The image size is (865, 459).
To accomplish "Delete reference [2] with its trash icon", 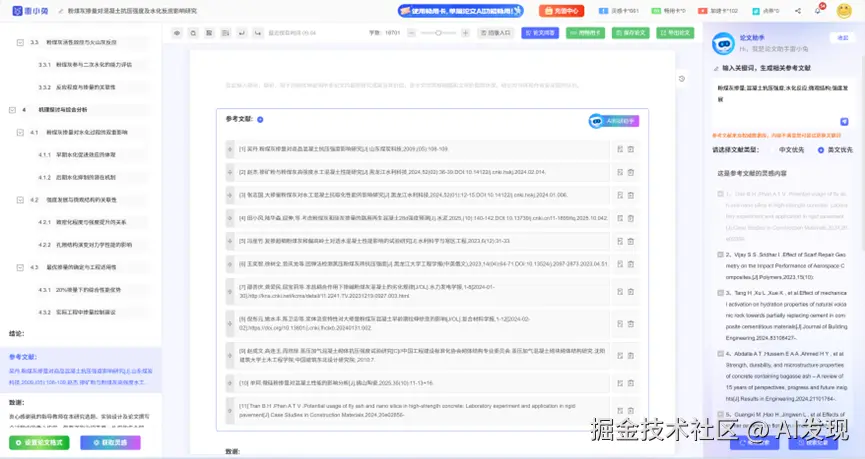I will [631, 172].
